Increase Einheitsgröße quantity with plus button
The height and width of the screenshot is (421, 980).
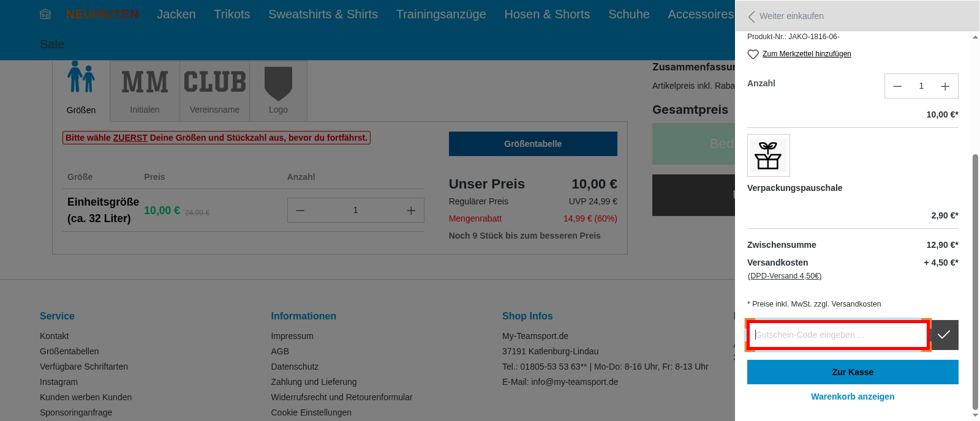tap(411, 210)
